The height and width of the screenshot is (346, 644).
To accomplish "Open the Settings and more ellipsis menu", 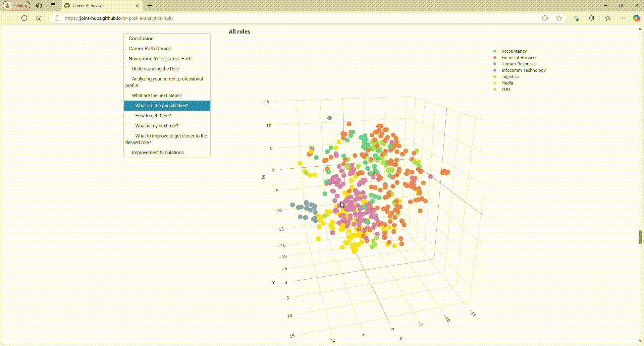I will point(623,18).
